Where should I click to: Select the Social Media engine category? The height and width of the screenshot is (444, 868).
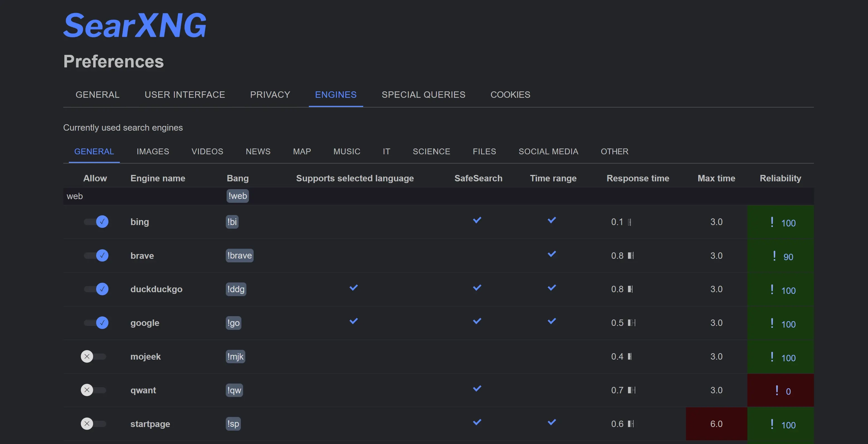tap(548, 152)
